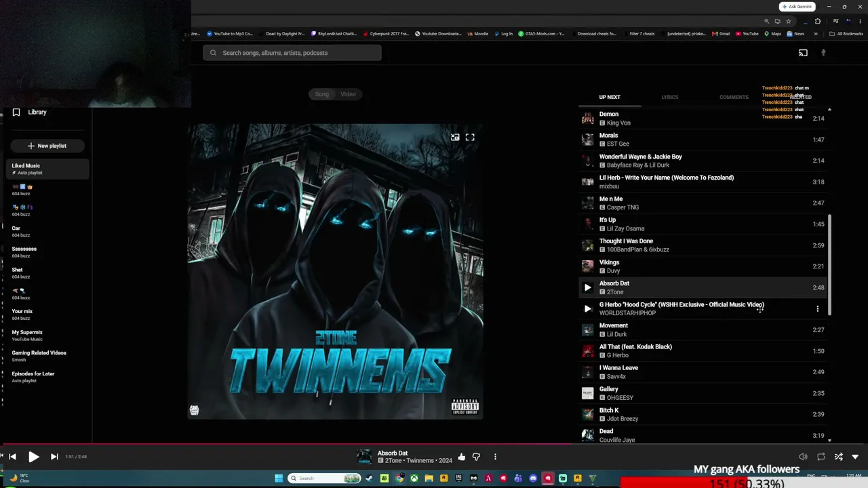Open the Moodle bookmark
Image resolution: width=868 pixels, height=488 pixels.
pos(477,33)
